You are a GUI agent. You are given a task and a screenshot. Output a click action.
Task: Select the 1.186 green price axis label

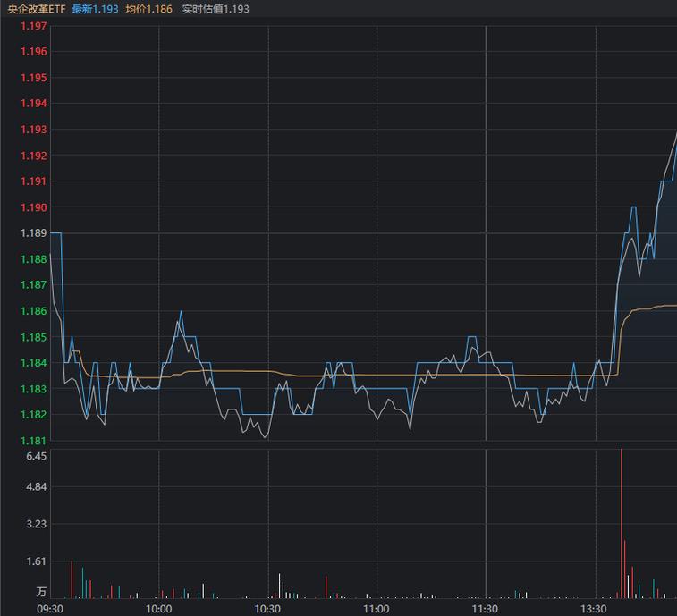point(33,311)
